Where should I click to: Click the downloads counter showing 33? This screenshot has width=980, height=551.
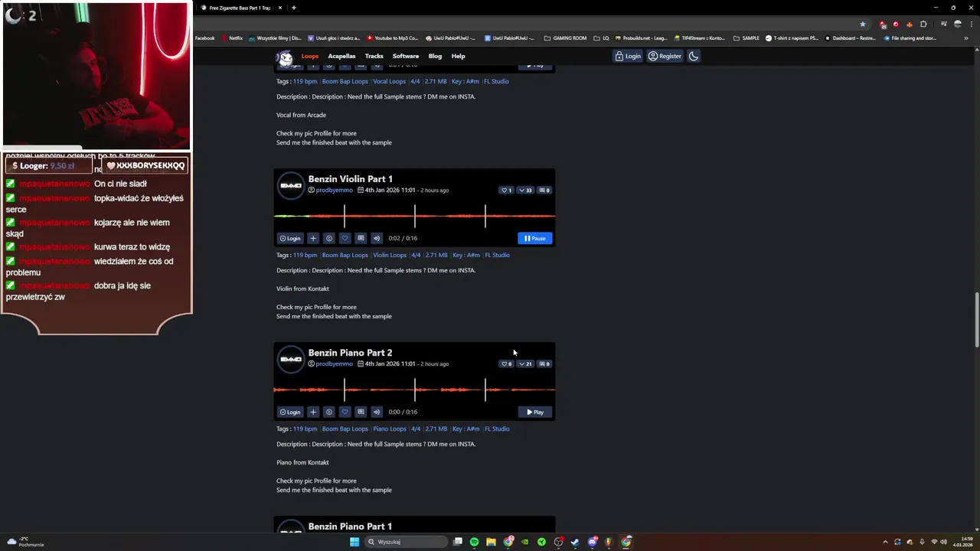[525, 190]
